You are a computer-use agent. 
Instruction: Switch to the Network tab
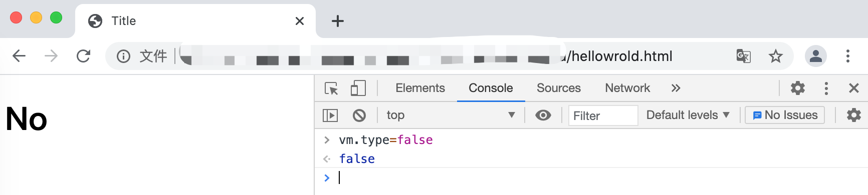click(x=627, y=88)
